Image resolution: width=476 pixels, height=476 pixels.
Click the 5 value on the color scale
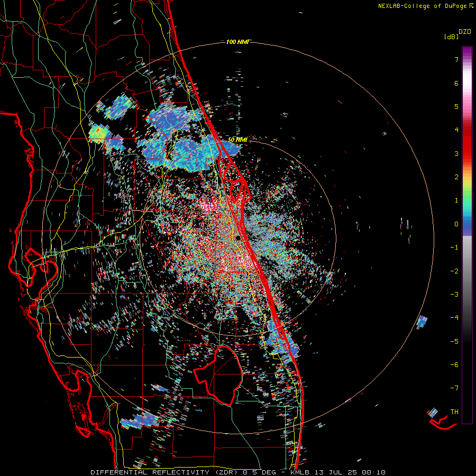tap(456, 106)
